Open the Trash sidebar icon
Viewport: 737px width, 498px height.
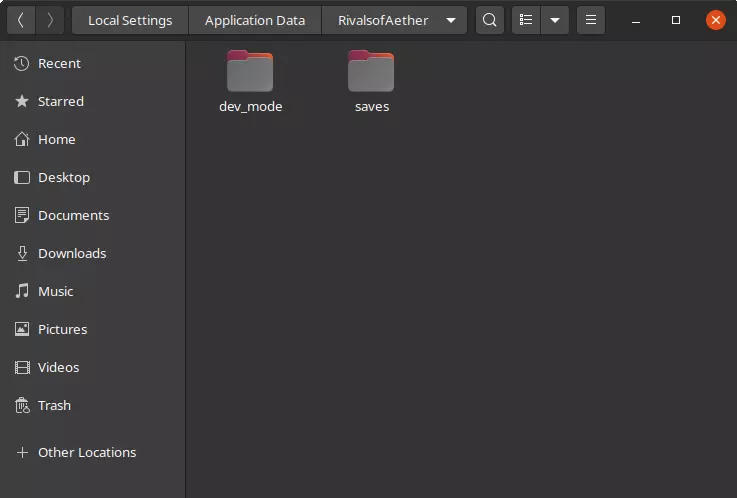pos(22,405)
